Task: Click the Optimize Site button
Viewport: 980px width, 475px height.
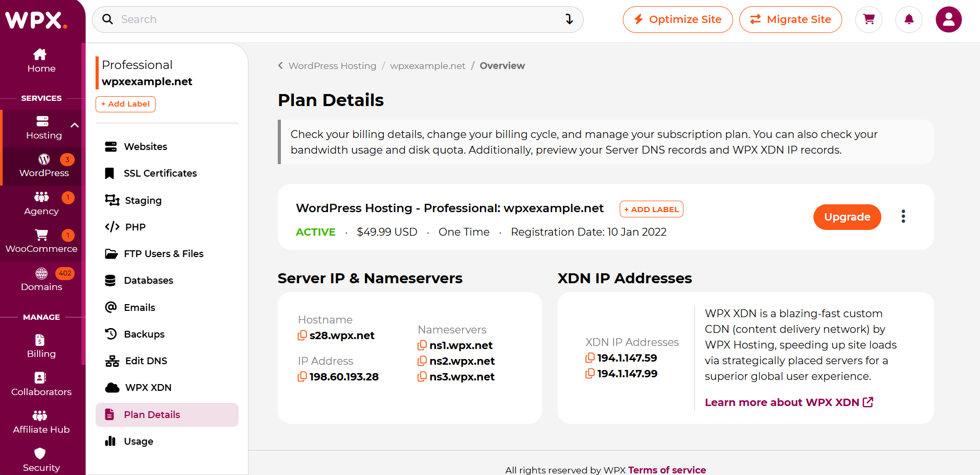Action: 678,20
